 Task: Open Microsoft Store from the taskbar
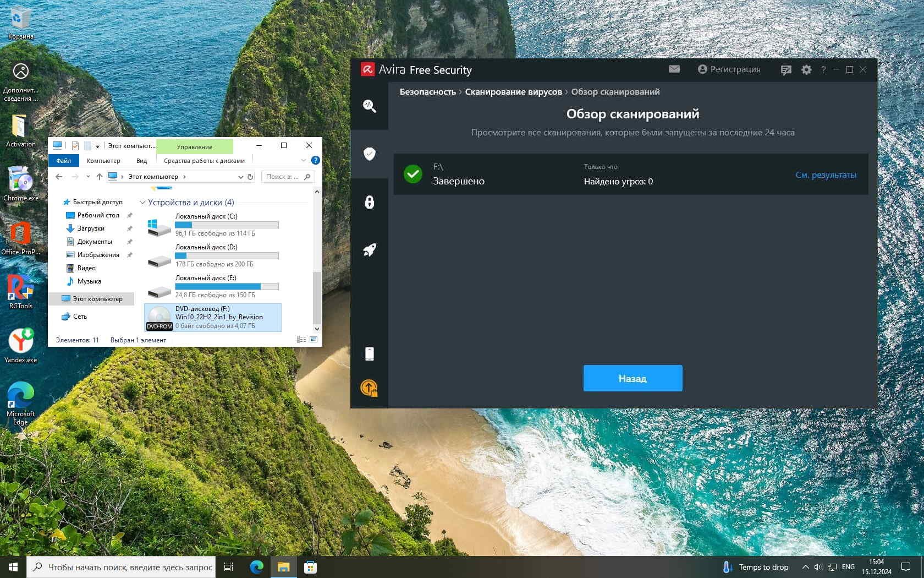point(310,567)
